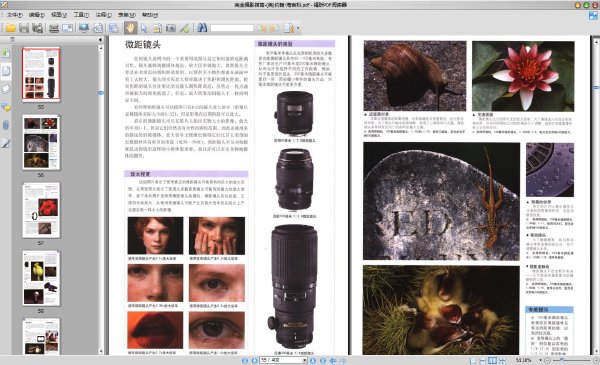Open the fourth menu in the menu bar
The image size is (600, 365).
(81, 15)
